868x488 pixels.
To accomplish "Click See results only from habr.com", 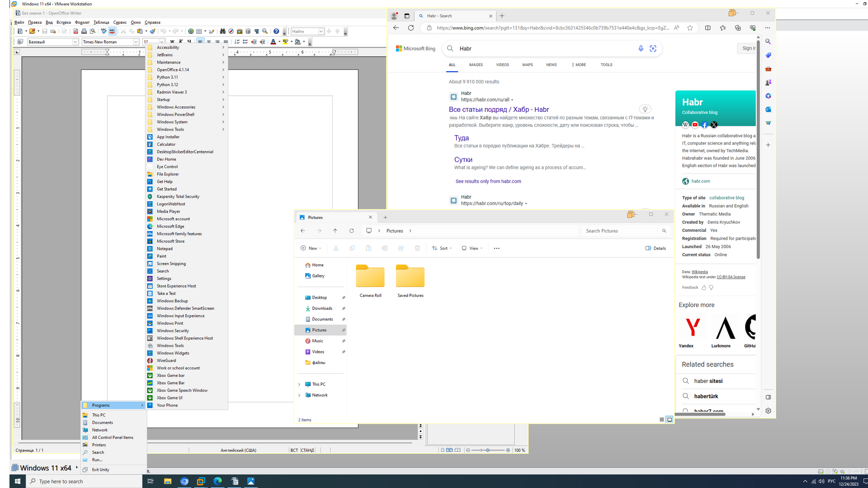I will click(x=488, y=181).
